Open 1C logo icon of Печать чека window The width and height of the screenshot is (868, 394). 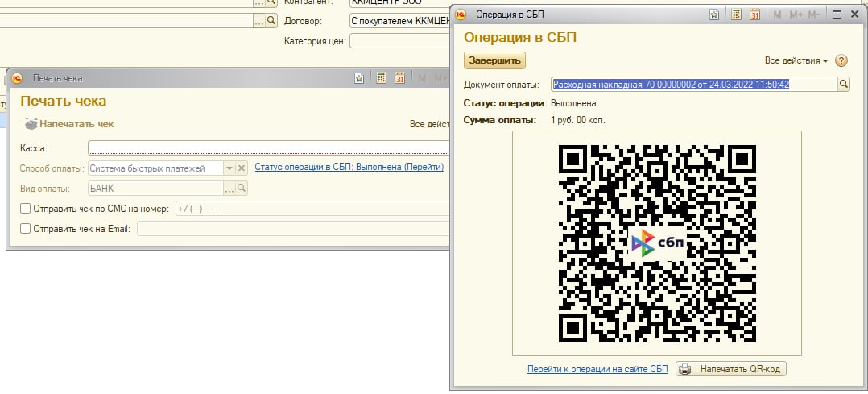(17, 78)
